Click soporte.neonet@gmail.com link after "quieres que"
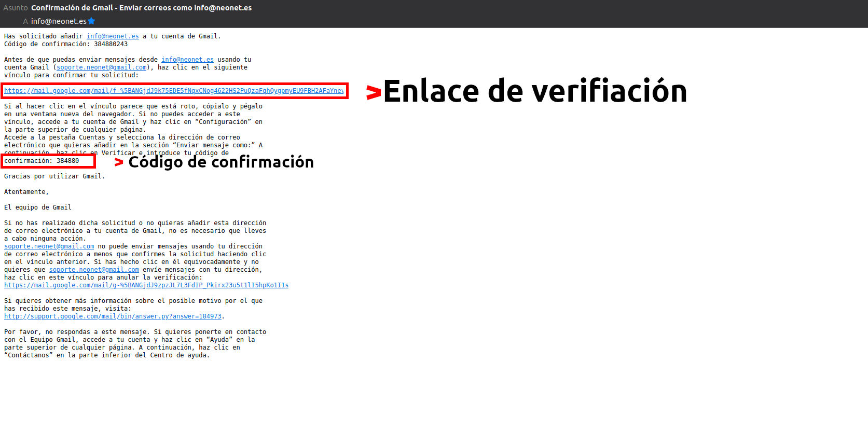The width and height of the screenshot is (868, 445). tap(94, 270)
